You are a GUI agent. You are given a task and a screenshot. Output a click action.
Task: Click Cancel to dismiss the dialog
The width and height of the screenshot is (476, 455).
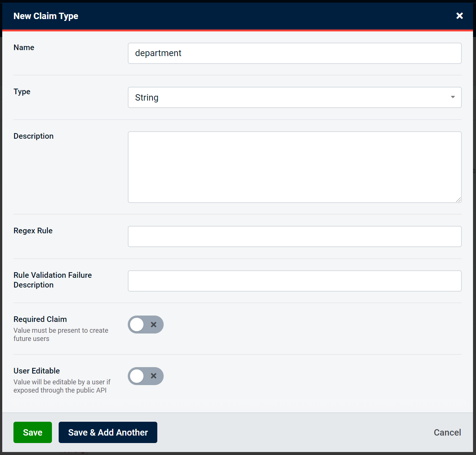[x=447, y=432]
